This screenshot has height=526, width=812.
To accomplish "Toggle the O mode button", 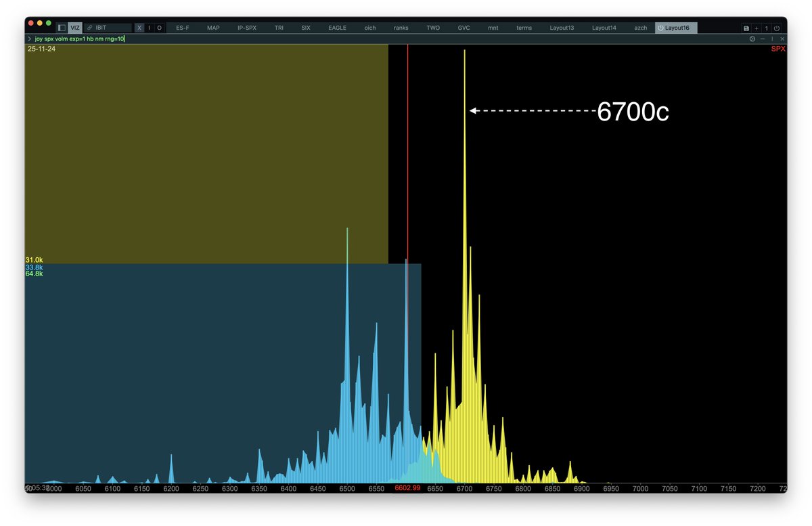I will [x=160, y=28].
